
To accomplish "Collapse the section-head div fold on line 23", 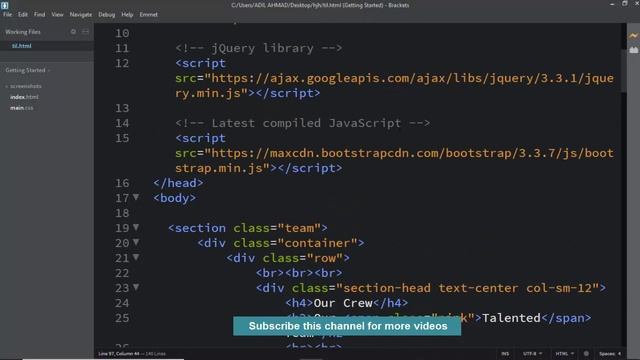I will click(x=136, y=287).
